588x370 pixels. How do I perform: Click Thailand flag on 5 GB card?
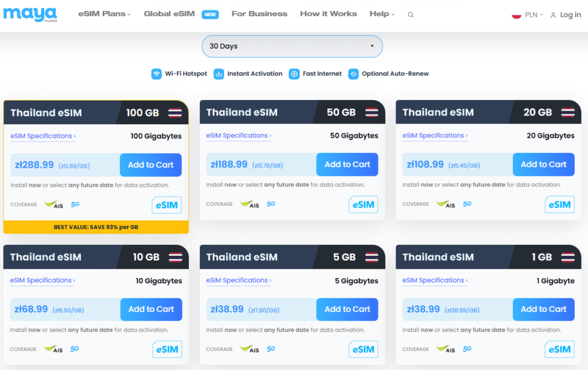tap(372, 257)
